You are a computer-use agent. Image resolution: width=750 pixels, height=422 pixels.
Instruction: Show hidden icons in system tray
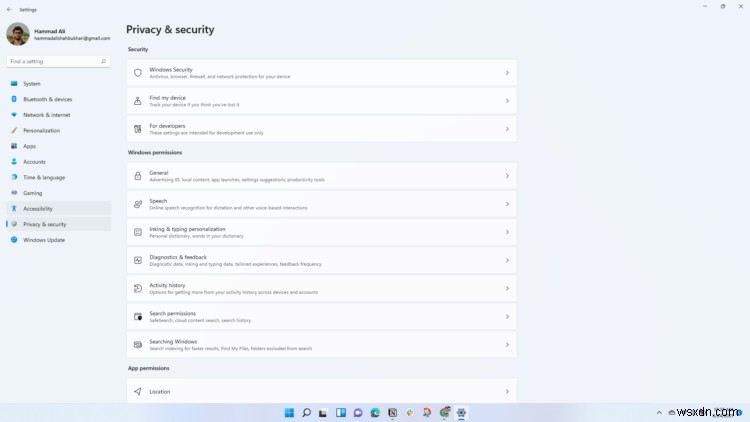[x=659, y=412]
